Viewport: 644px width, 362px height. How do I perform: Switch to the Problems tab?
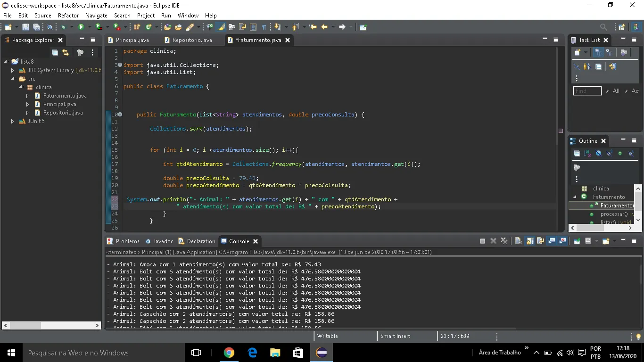pyautogui.click(x=127, y=241)
